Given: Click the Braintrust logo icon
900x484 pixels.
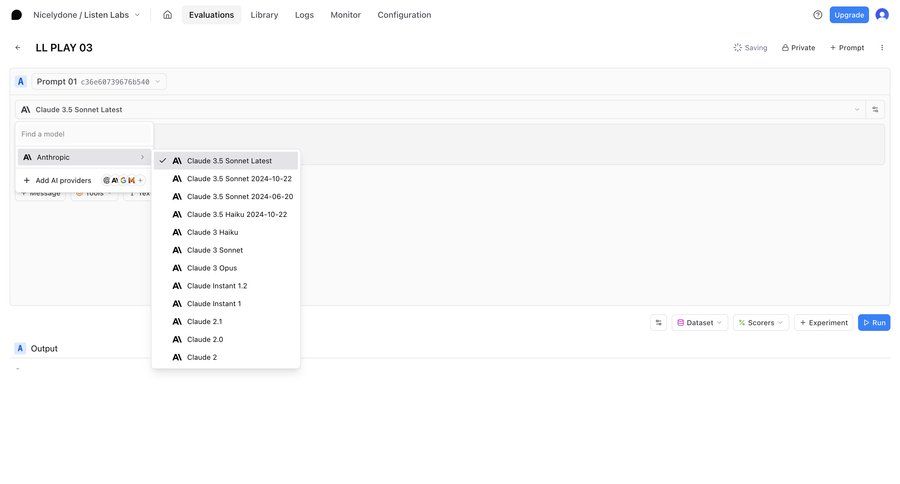Looking at the screenshot, I should pos(17,15).
